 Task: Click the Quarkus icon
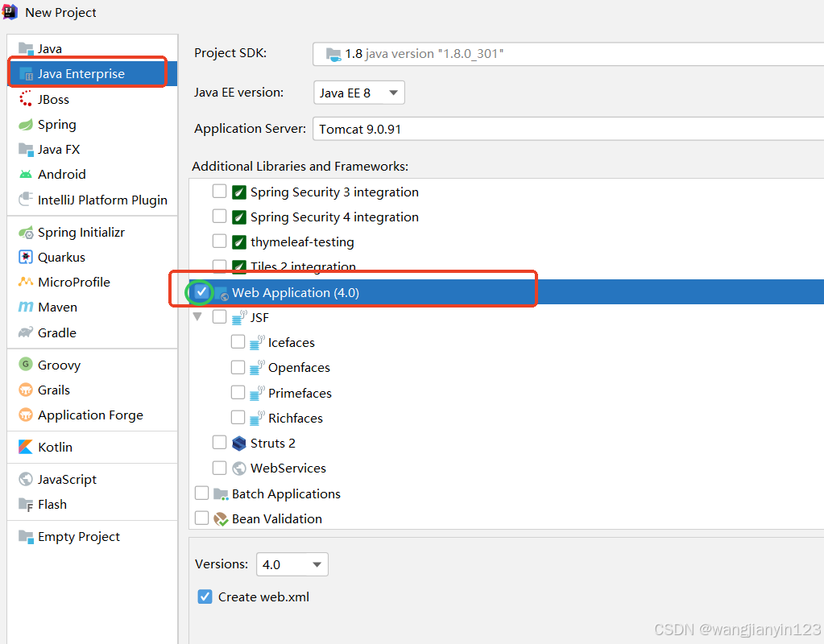[x=26, y=257]
